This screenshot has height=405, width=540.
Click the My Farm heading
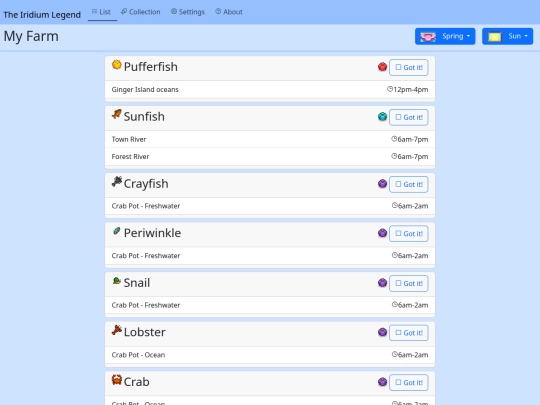[x=31, y=36]
